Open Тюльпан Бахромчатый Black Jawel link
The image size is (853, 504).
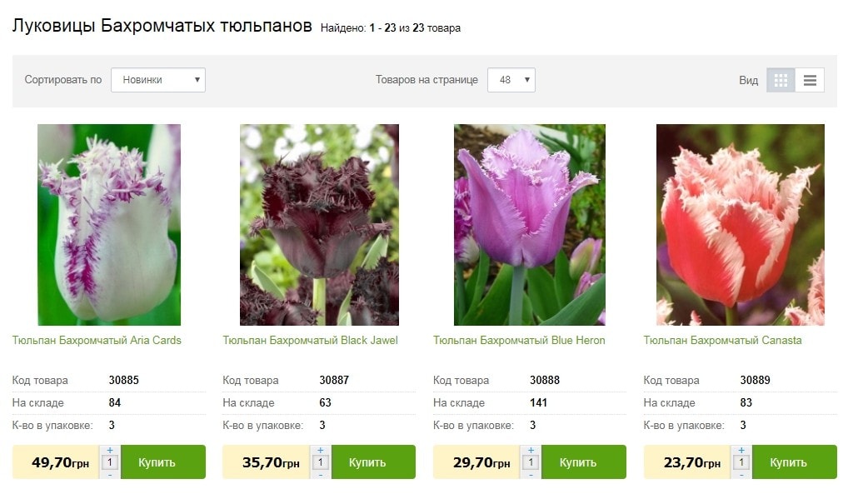310,340
